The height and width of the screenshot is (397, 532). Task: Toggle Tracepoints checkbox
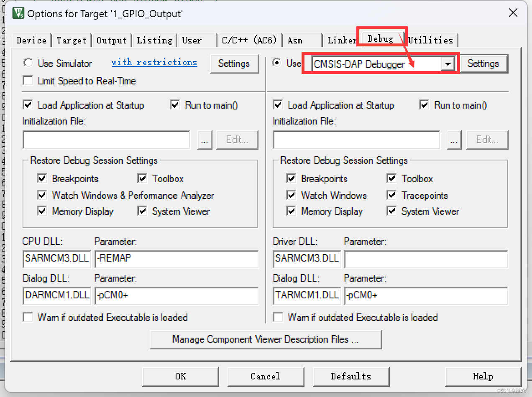[x=392, y=195]
